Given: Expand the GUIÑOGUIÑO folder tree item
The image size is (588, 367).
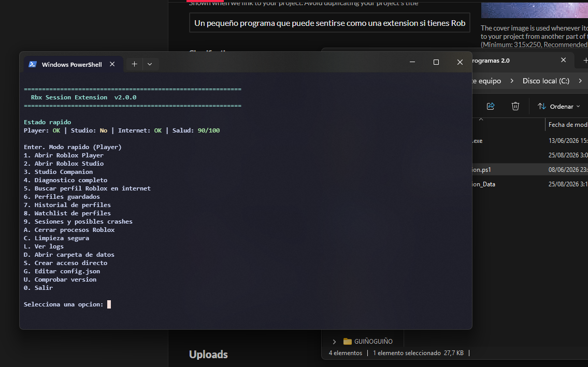Looking at the screenshot, I should [334, 342].
